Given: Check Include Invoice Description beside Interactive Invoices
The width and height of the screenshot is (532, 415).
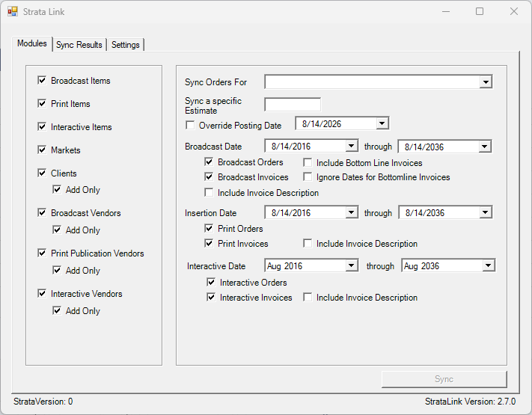Looking at the screenshot, I should click(308, 298).
